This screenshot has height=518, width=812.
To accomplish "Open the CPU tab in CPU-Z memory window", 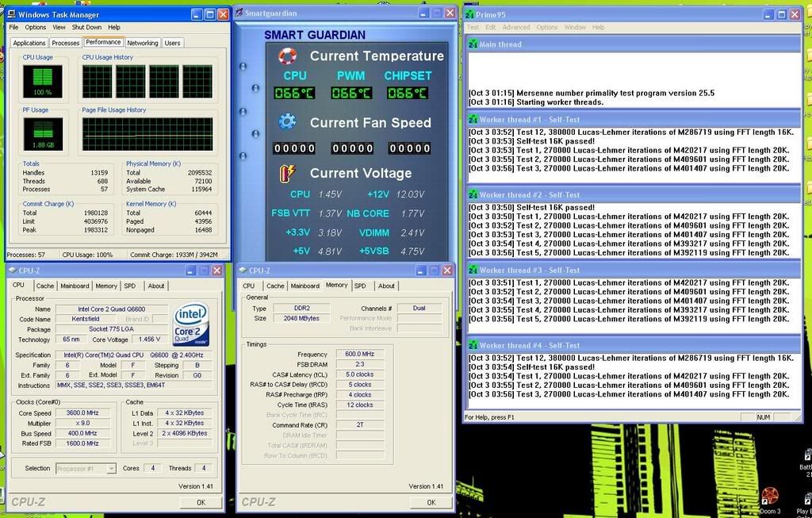I will coord(248,286).
